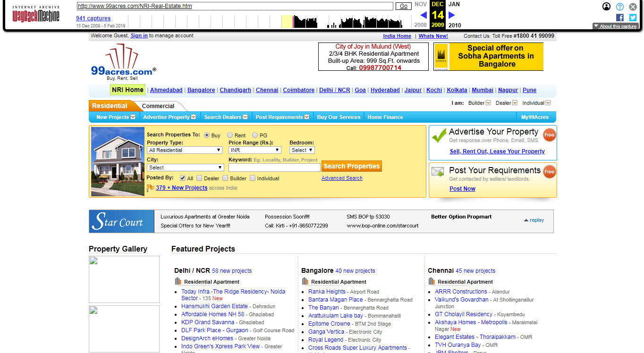Open Wayback help question mark icon
This screenshot has height=353, width=644.
pos(620,7)
